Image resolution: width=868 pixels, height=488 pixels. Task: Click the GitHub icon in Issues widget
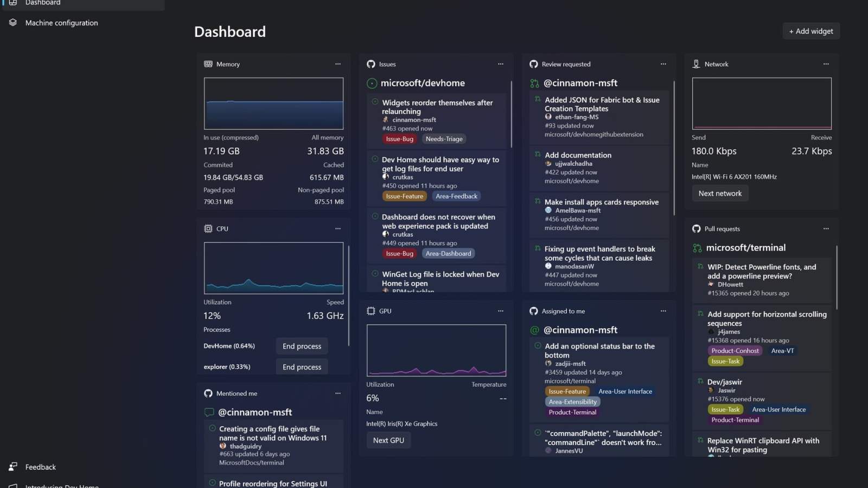pyautogui.click(x=371, y=64)
